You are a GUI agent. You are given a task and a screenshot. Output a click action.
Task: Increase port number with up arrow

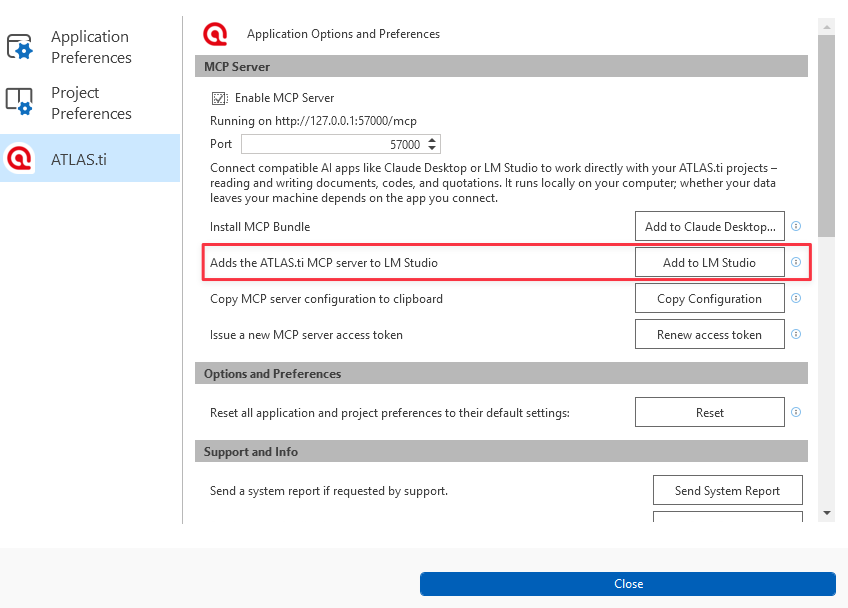(x=432, y=141)
